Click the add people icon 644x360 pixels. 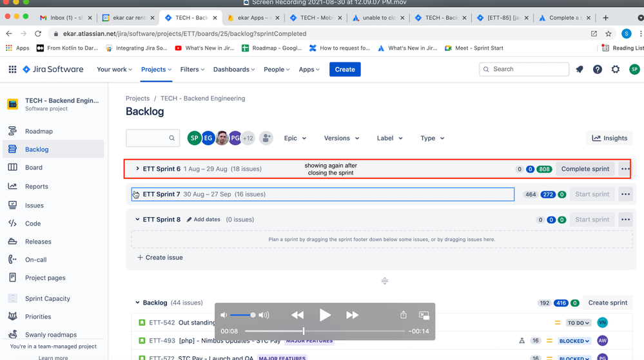click(266, 138)
